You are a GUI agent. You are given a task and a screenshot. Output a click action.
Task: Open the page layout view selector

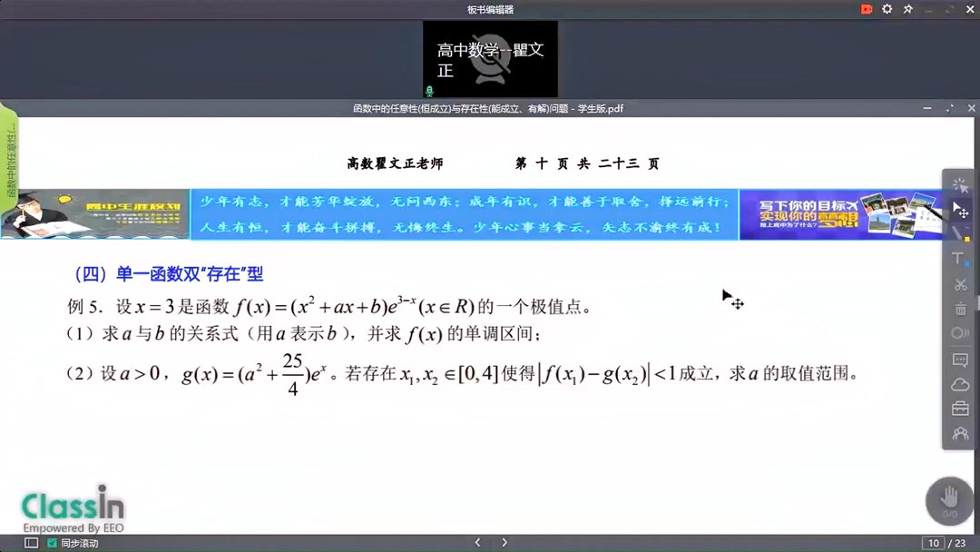click(31, 542)
